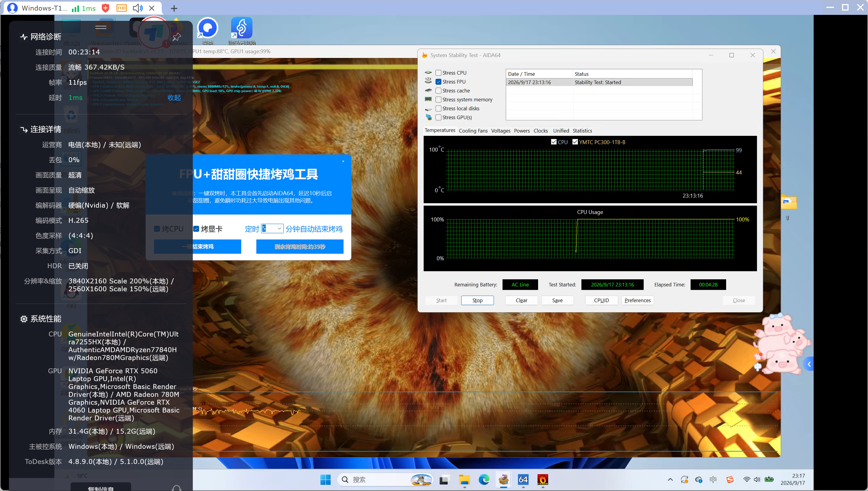Enable the Stress local disks checkbox
This screenshot has height=491, width=868.
438,108
